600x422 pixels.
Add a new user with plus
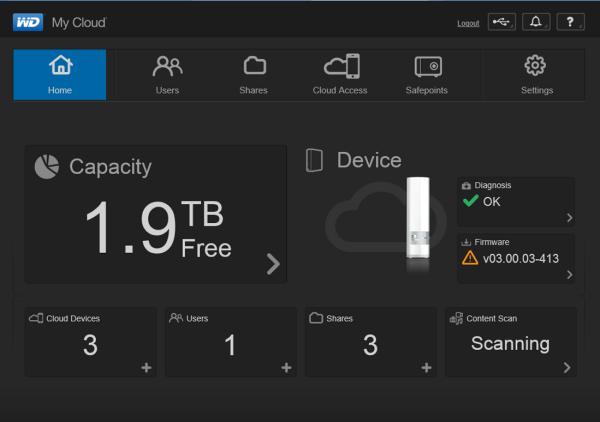click(286, 368)
